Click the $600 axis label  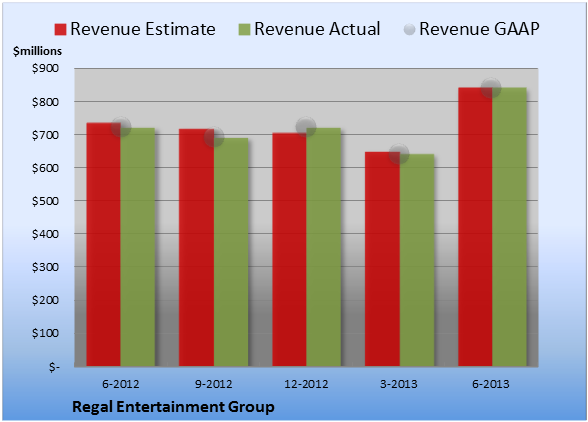tap(45, 168)
